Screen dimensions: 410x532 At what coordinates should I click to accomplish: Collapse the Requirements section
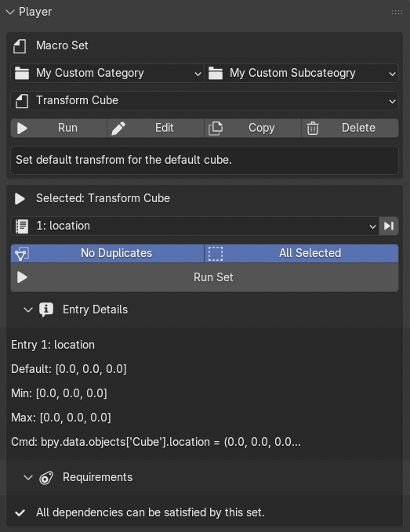tap(28, 478)
